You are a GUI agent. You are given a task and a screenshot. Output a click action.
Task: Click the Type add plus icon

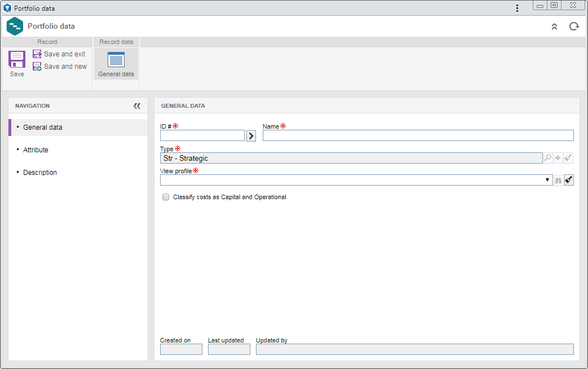click(x=558, y=157)
